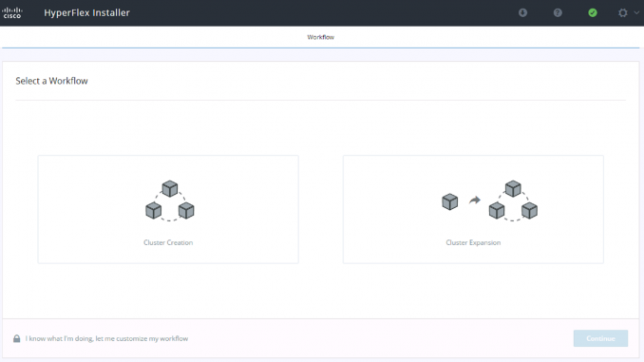Open the help question mark icon
The image size is (644, 362).
pos(558,12)
